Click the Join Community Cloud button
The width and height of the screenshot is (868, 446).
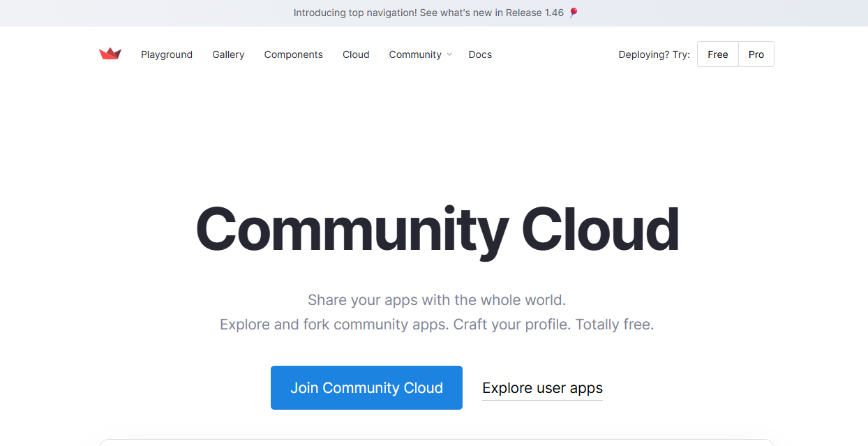[x=366, y=387]
